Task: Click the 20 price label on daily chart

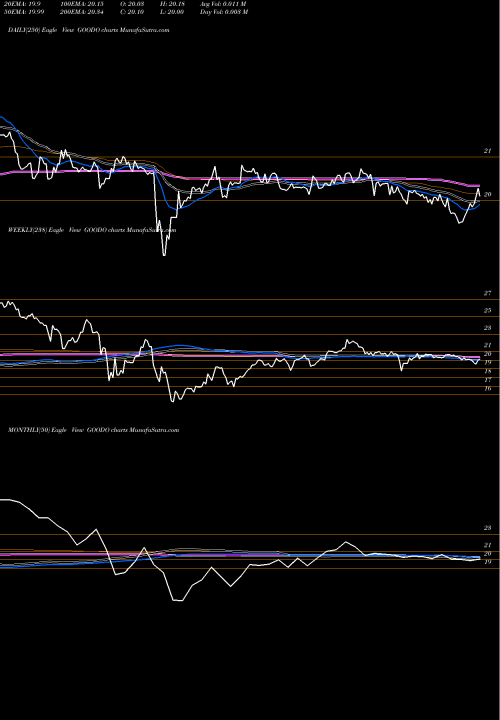Action: 488,194
